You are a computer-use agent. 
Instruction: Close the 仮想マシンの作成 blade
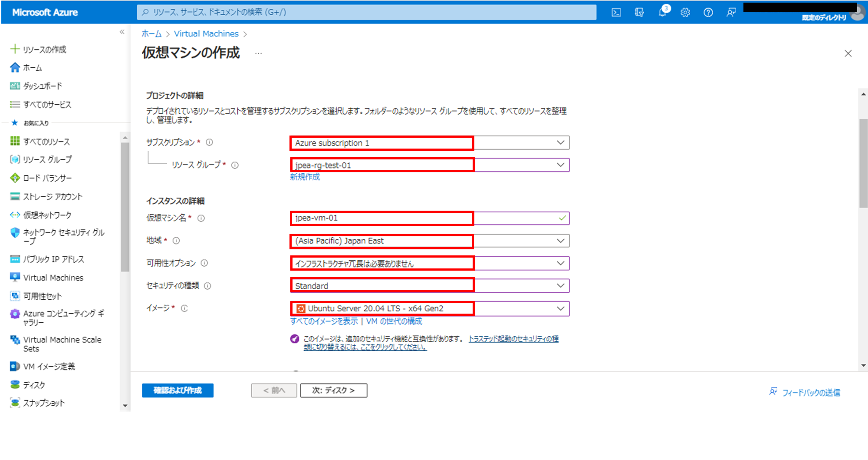[x=848, y=53]
